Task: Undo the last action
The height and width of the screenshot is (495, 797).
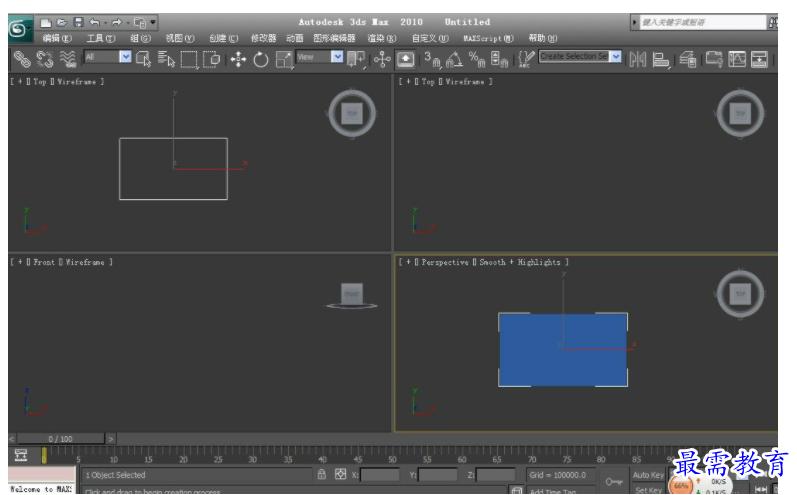Action: point(95,22)
